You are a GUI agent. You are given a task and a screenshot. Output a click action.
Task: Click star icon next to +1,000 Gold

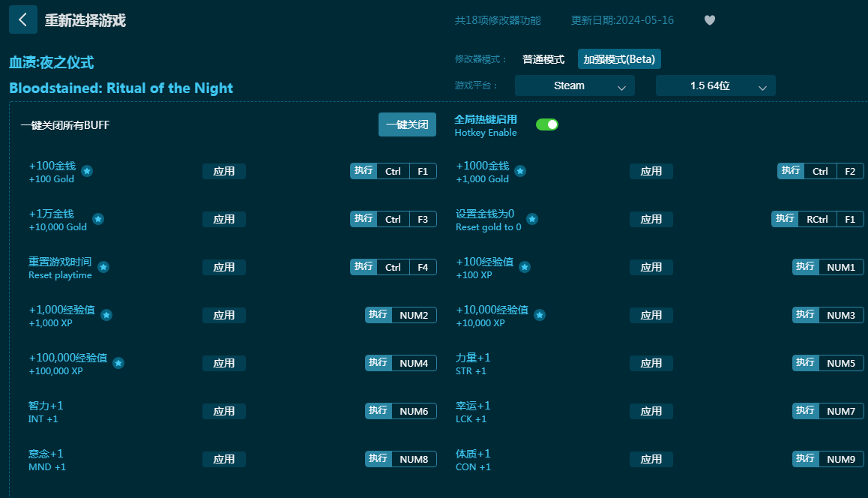520,171
